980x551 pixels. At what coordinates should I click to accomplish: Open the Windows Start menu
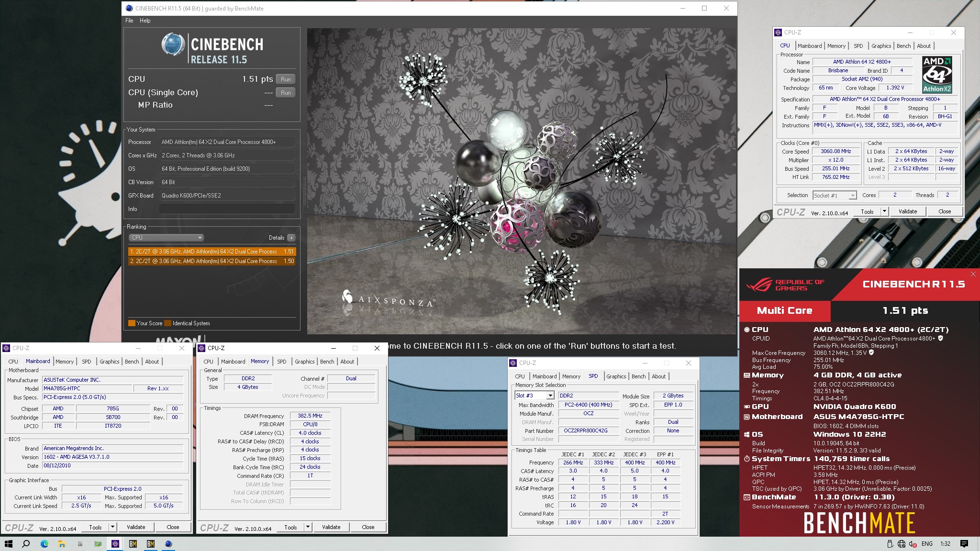8,544
